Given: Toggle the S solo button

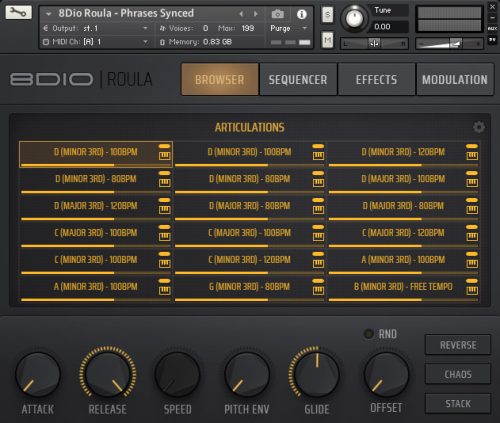Looking at the screenshot, I should (x=328, y=15).
